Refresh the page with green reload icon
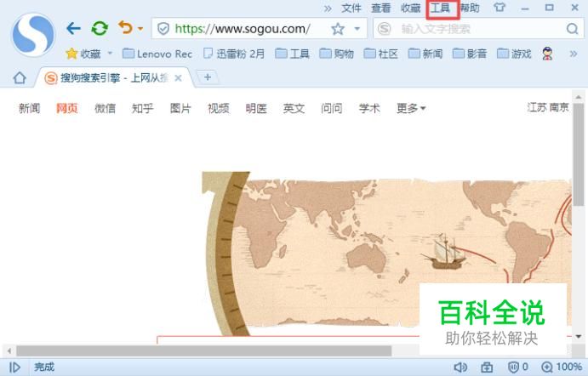This screenshot has height=376, width=588. [100, 28]
